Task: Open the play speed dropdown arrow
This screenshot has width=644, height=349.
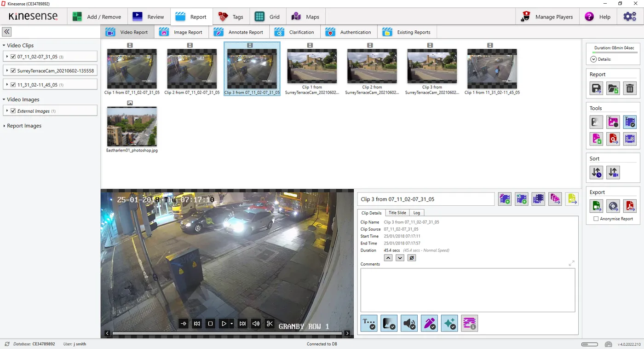Action: tap(231, 323)
